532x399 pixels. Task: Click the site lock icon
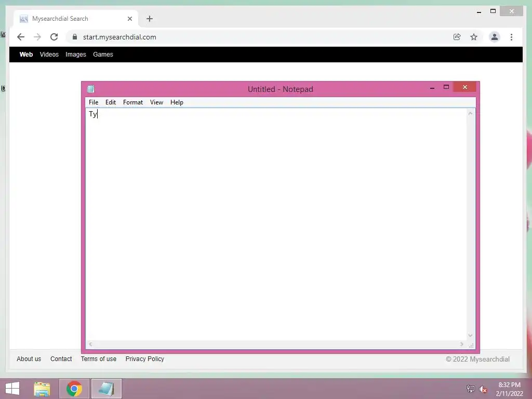coord(75,37)
